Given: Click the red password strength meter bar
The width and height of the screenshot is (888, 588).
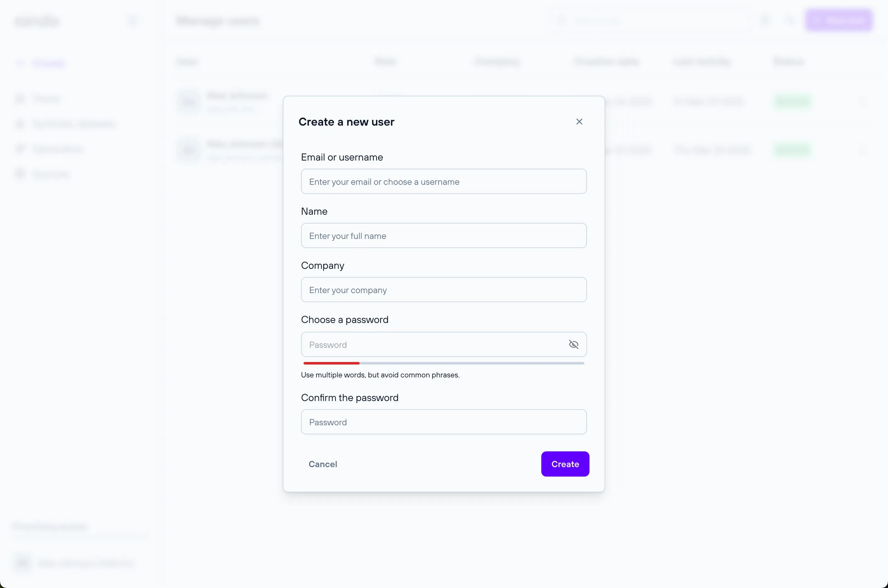Looking at the screenshot, I should tap(331, 363).
